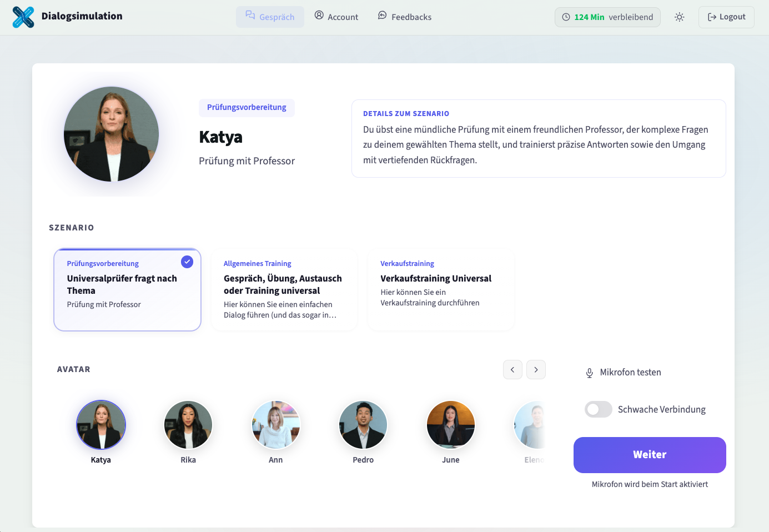Open the Account tab
Screen dimensions: 769x532
[x=336, y=17]
